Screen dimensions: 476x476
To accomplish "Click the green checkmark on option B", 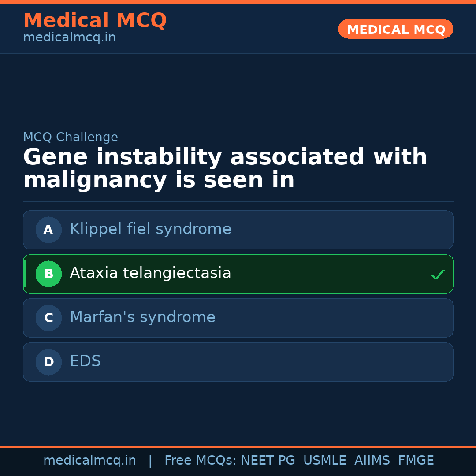I will tap(437, 275).
